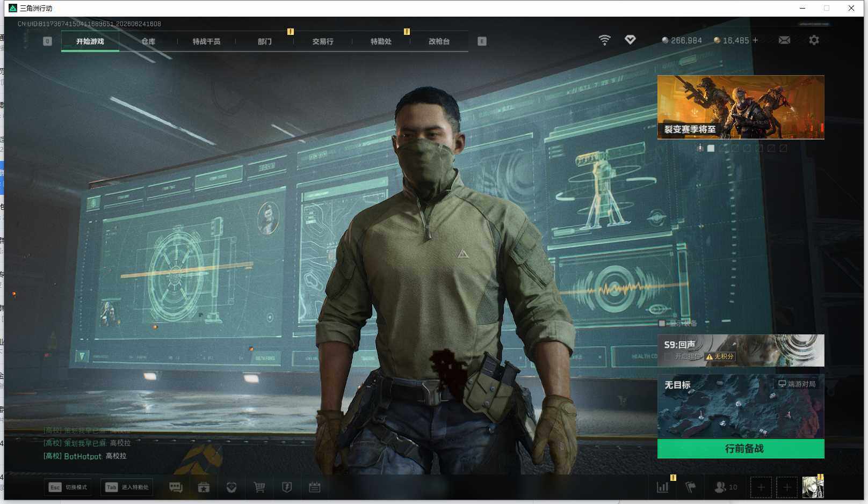868x504 pixels.
Task: Open the player avatar portrait
Action: pyautogui.click(x=813, y=487)
